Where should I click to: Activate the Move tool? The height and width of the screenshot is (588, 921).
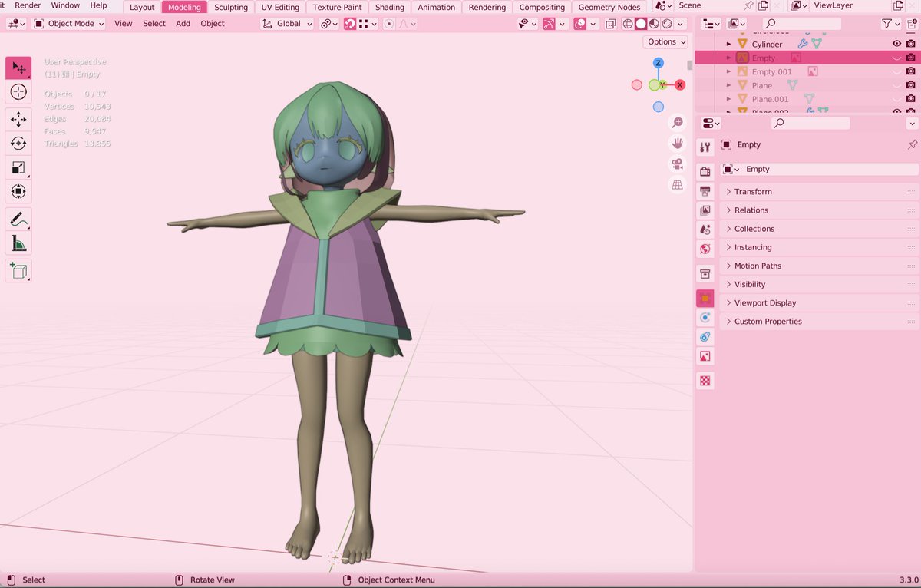pyautogui.click(x=18, y=119)
